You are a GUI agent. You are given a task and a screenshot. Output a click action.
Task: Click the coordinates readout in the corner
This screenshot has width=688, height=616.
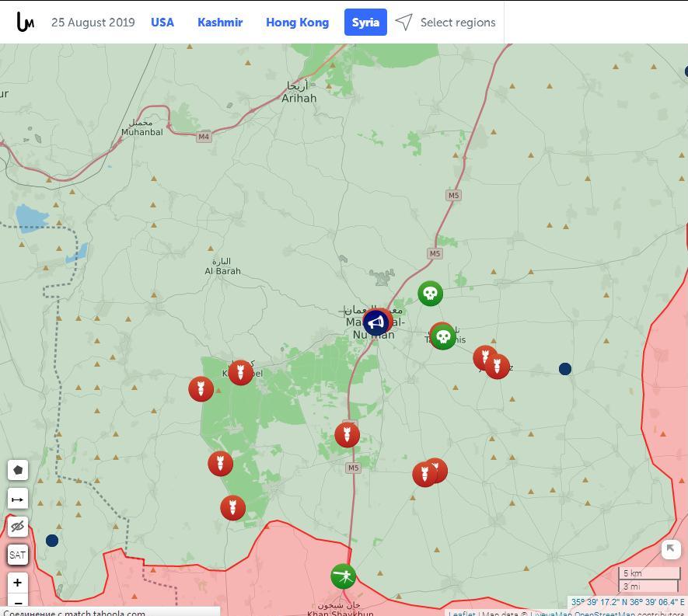[x=627, y=602]
